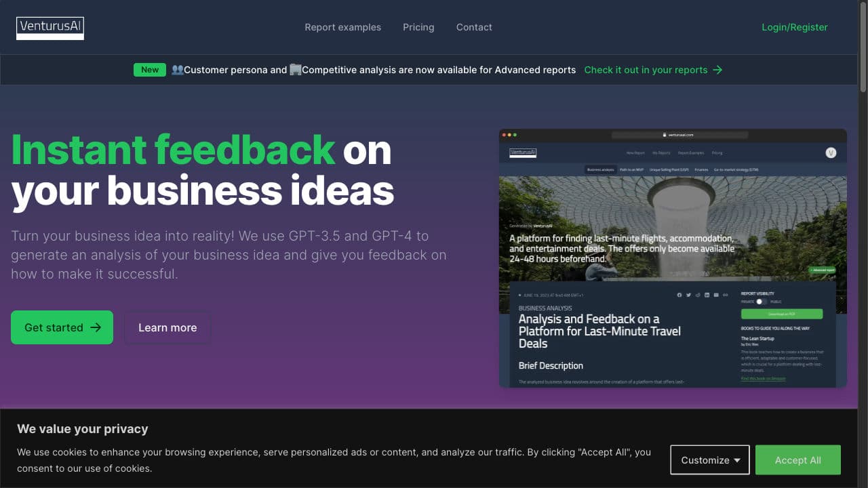Go to the Pricing page
Viewport: 868px width, 488px height.
coord(418,27)
